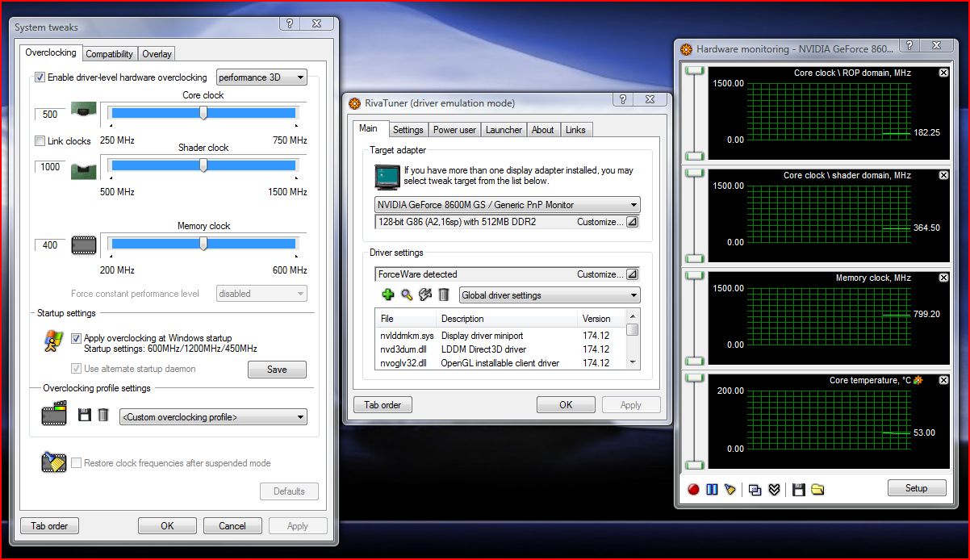This screenshot has width=970, height=560.
Task: Check the Link clocks checkbox
Action: tap(40, 141)
